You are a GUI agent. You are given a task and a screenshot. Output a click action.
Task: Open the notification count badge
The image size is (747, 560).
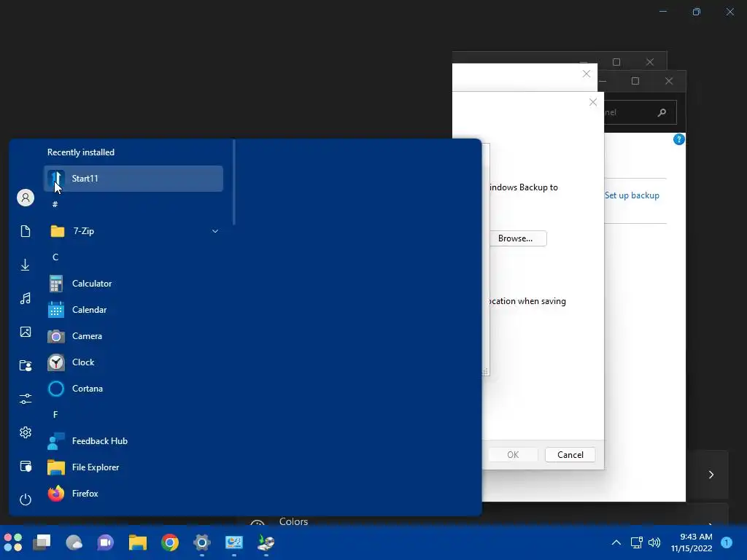(x=727, y=542)
